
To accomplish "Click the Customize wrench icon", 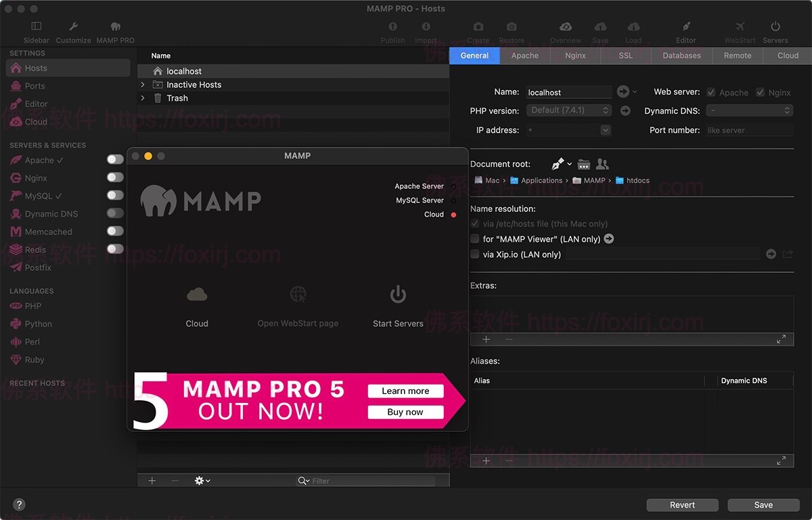I will point(73,27).
